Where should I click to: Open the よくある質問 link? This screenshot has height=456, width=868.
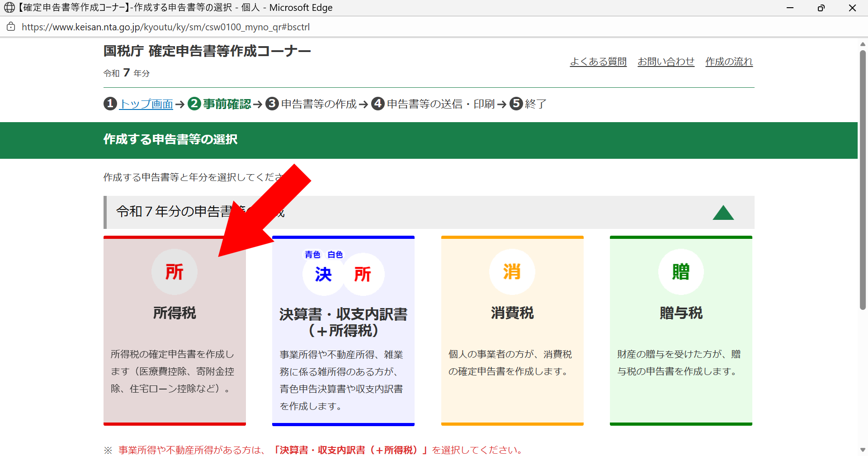(598, 62)
